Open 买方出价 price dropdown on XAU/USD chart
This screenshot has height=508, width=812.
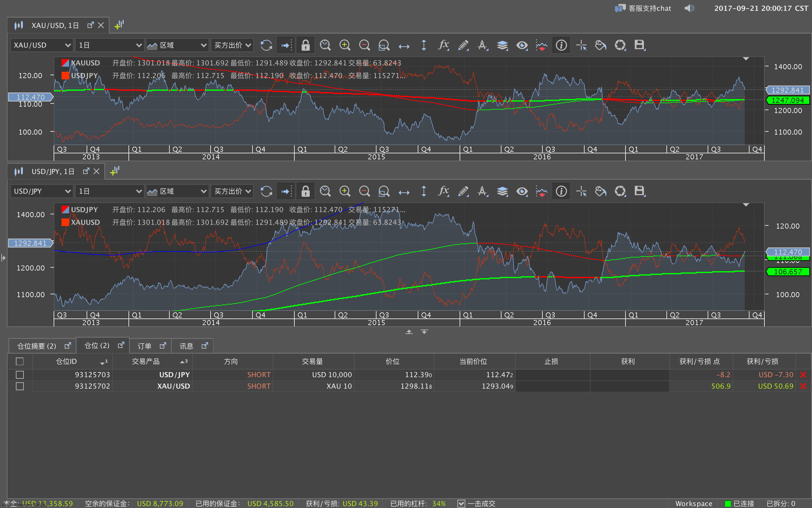(x=232, y=45)
